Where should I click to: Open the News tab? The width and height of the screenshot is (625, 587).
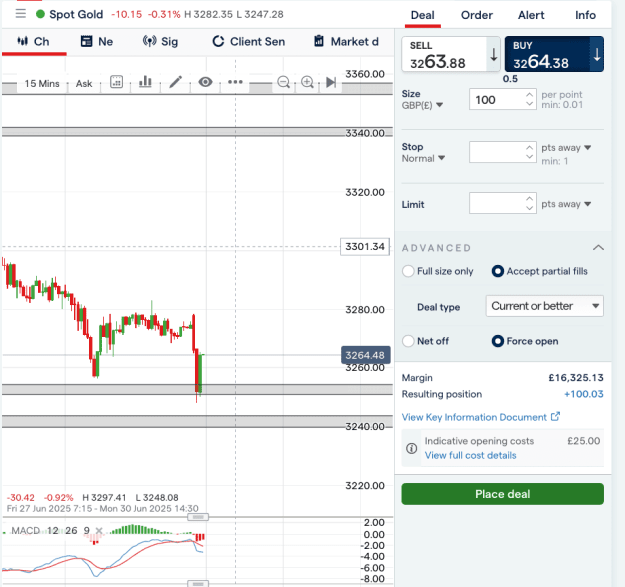pos(97,41)
